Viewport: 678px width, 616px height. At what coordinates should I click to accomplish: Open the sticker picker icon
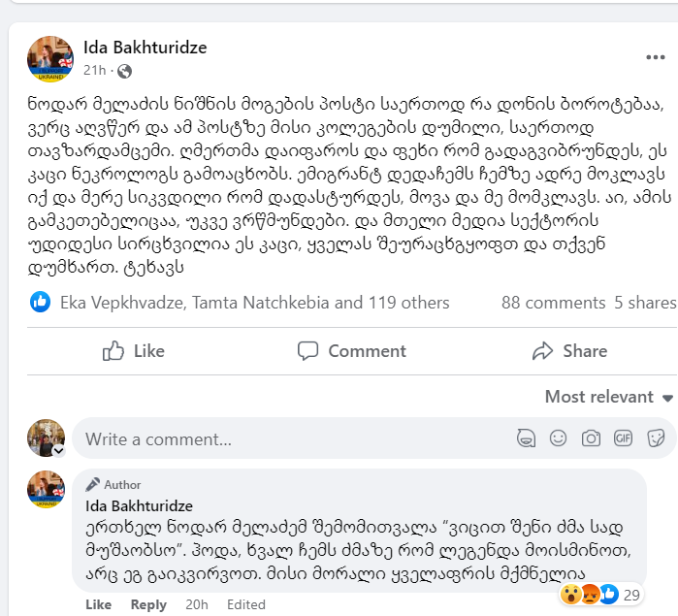(656, 438)
